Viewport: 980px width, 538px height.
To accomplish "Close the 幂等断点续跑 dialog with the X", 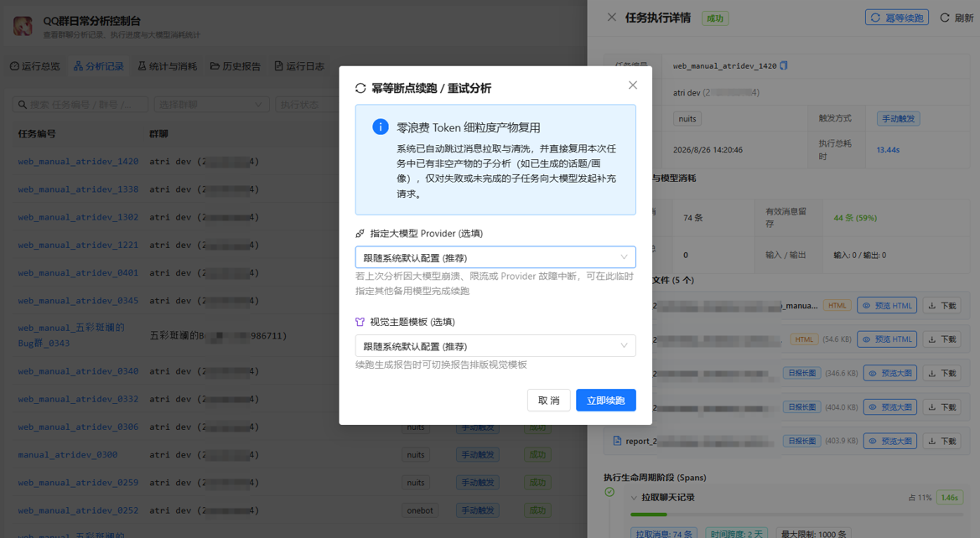I will (632, 85).
